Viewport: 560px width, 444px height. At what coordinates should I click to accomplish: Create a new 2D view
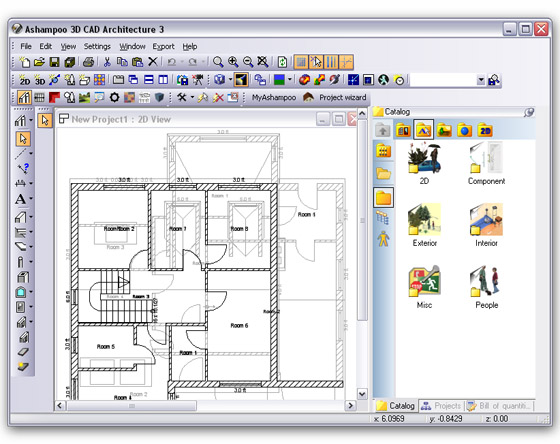tap(24, 80)
